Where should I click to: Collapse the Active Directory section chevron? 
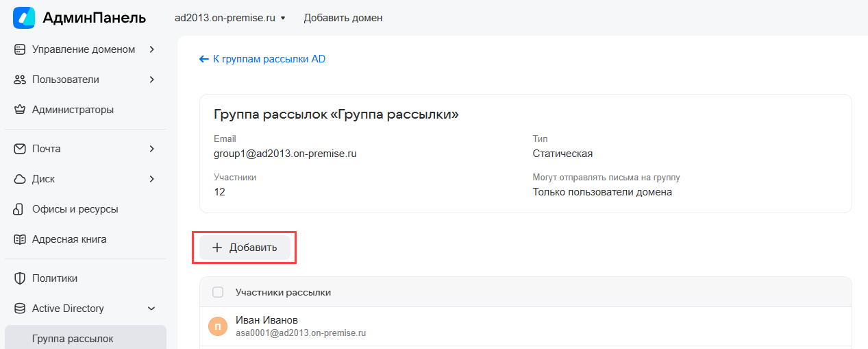coord(151,309)
